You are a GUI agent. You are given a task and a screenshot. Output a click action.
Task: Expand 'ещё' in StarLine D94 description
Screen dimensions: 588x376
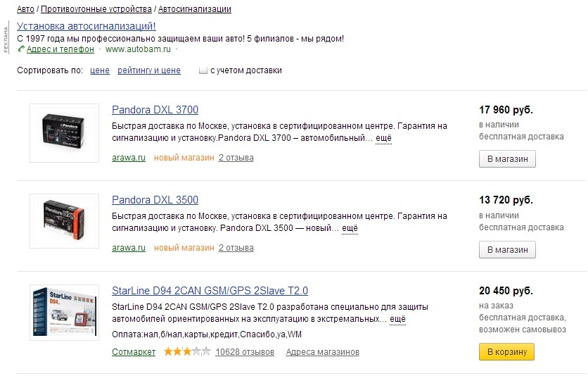point(397,319)
